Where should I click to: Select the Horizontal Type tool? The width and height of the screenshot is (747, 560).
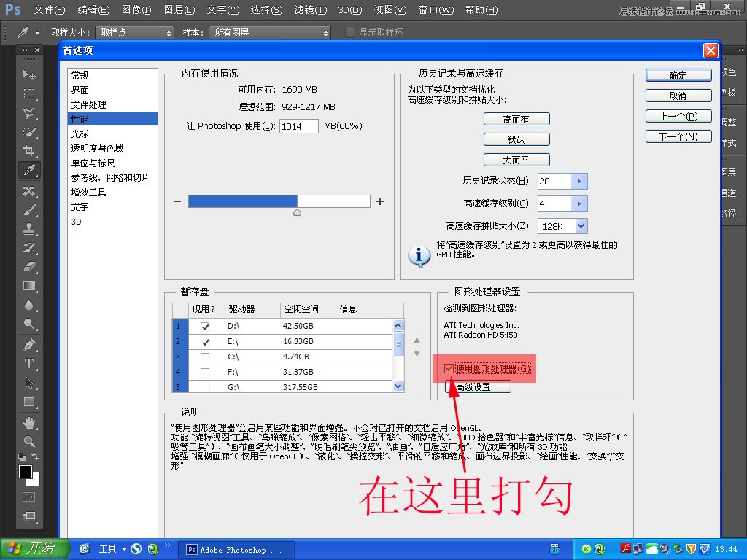click(x=29, y=364)
